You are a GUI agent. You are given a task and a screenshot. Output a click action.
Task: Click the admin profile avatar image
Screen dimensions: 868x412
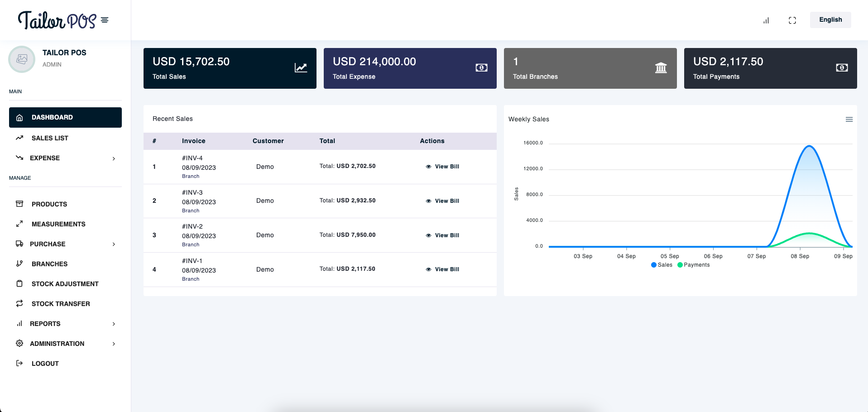(22, 59)
